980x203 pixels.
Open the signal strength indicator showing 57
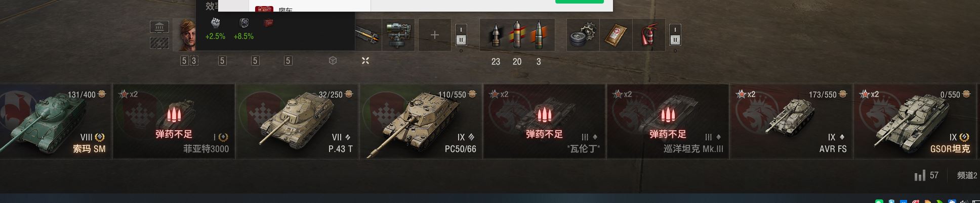pos(926,175)
